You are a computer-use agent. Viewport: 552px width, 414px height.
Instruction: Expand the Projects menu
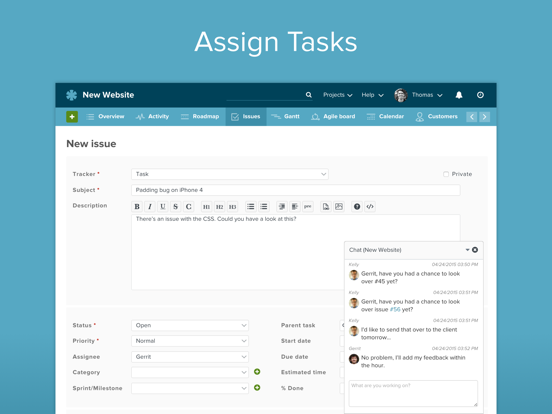(338, 95)
